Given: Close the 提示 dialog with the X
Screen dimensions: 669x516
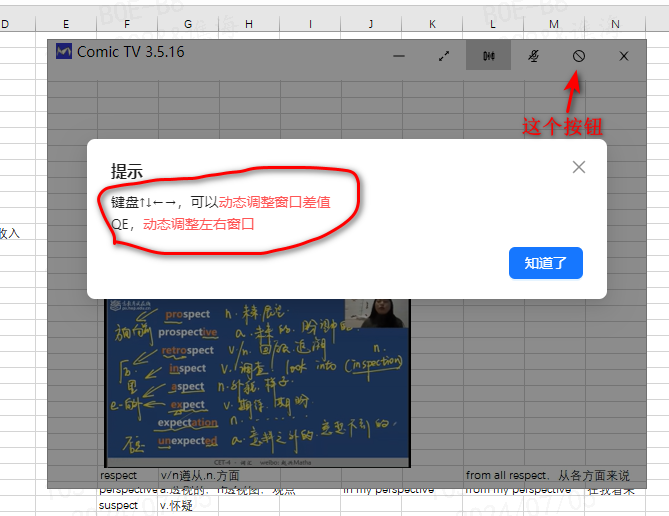Looking at the screenshot, I should point(579,167).
